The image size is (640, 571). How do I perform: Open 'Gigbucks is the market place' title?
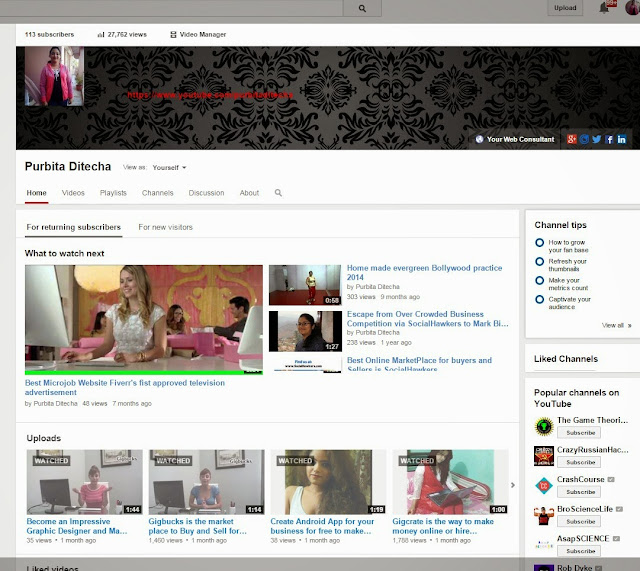[198, 526]
